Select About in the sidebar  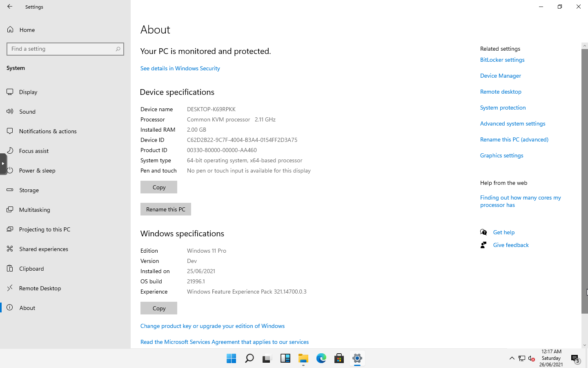(65, 308)
